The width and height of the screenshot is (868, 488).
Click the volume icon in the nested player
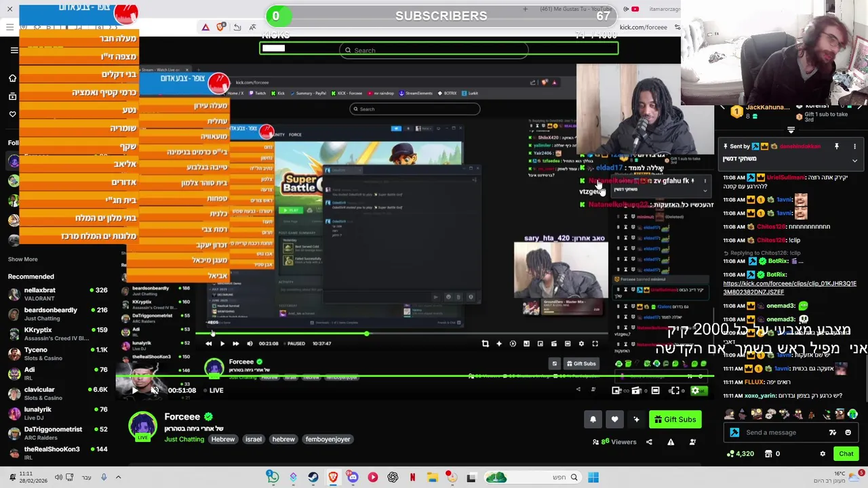click(x=250, y=344)
